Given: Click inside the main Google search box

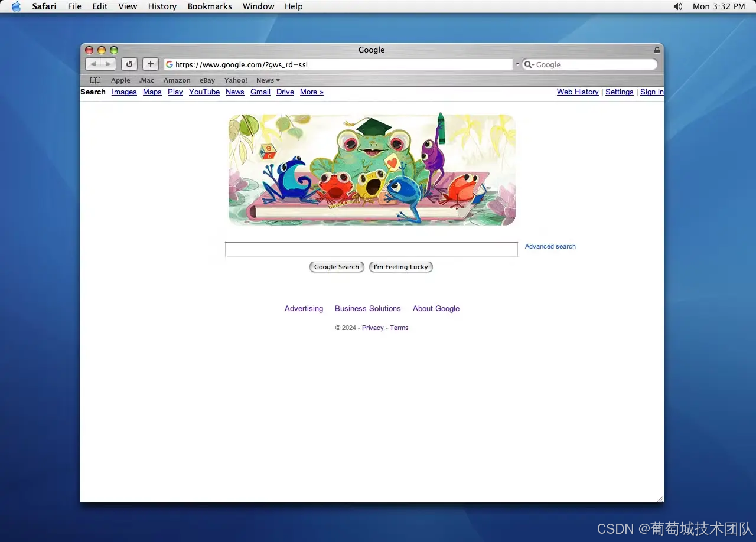Looking at the screenshot, I should pyautogui.click(x=372, y=250).
